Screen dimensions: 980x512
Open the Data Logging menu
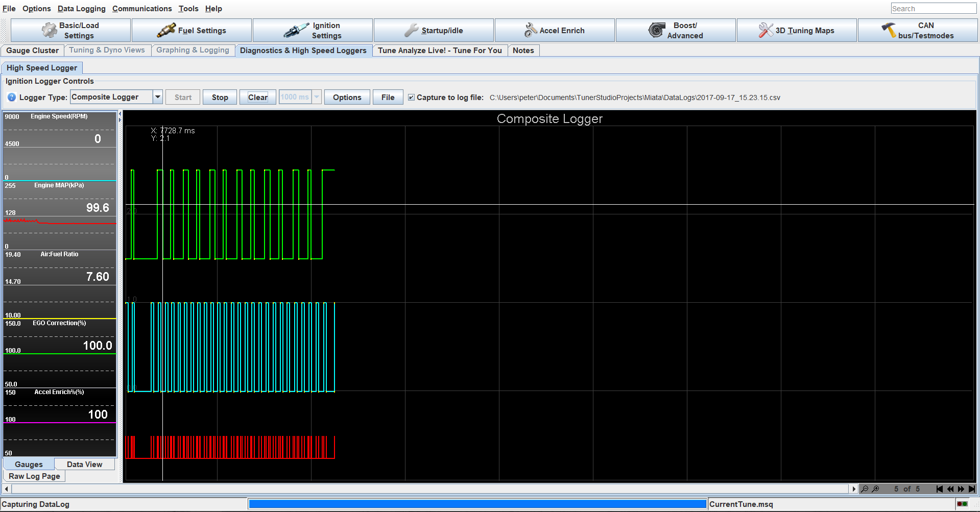pos(81,9)
